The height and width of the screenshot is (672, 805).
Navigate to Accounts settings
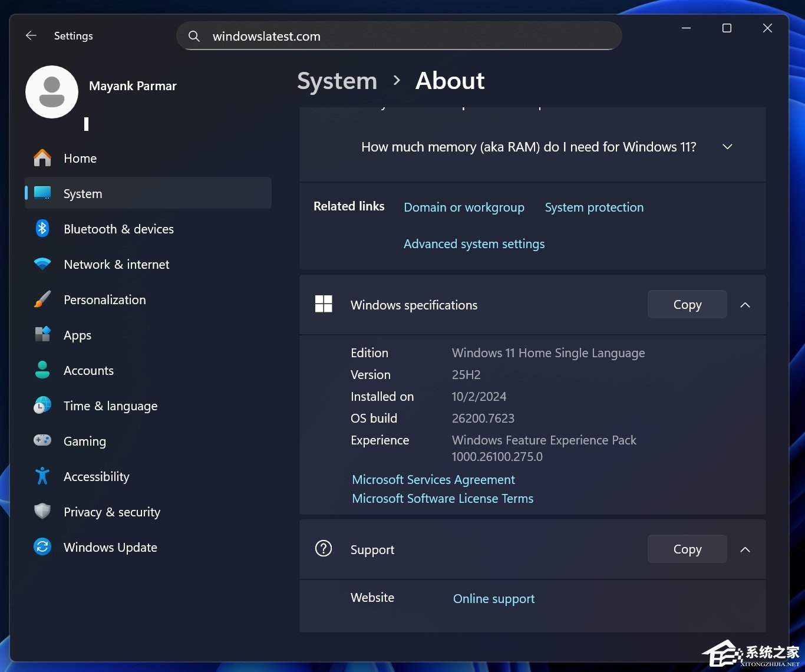148,370
